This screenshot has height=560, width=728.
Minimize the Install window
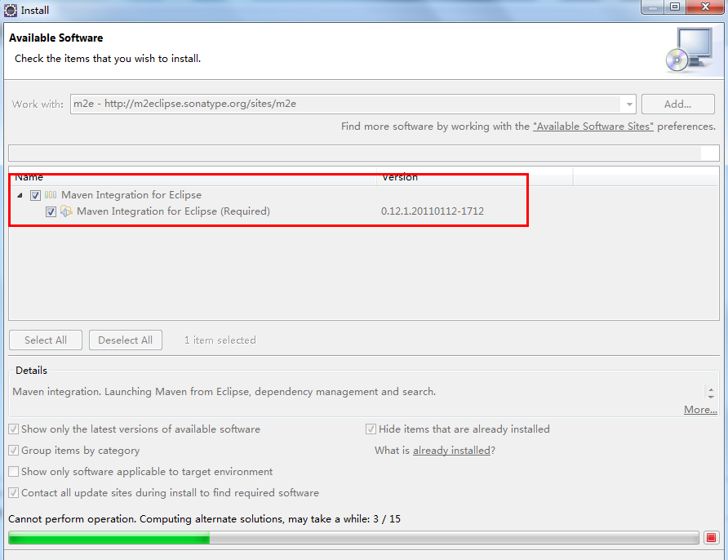[x=652, y=7]
